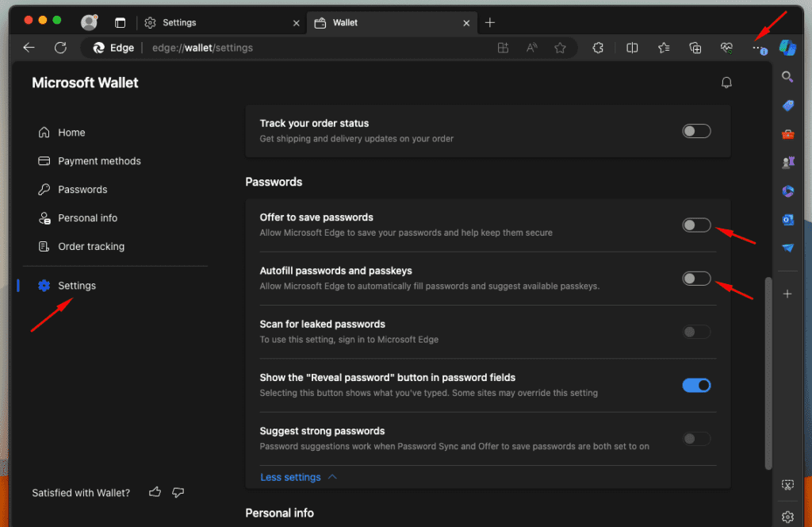Open the Copilot sidebar icon

pyautogui.click(x=787, y=48)
